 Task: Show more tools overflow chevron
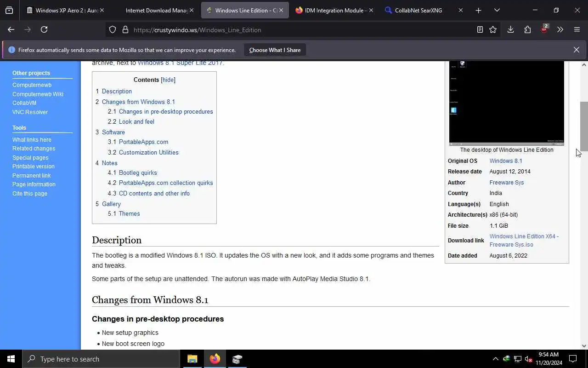point(560,29)
